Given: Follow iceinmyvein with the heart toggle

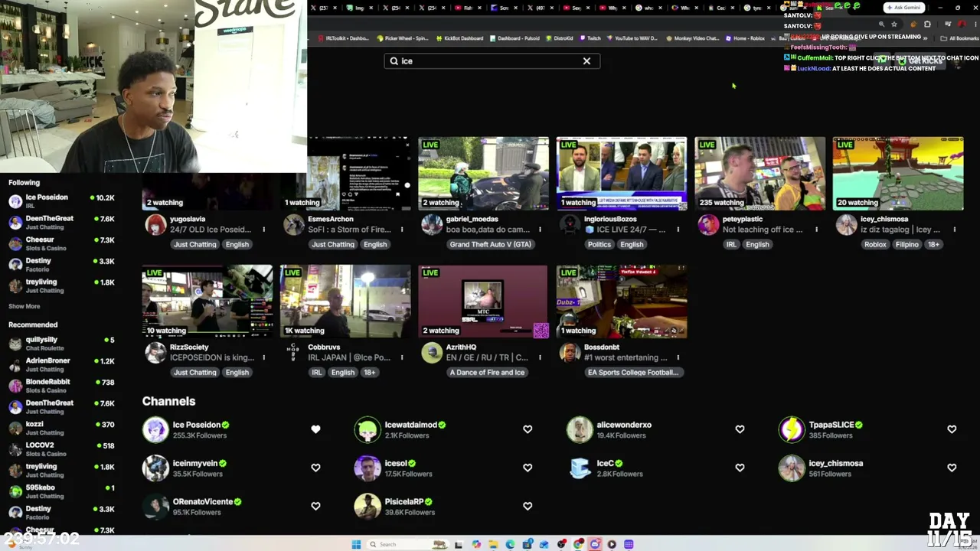Looking at the screenshot, I should point(315,468).
